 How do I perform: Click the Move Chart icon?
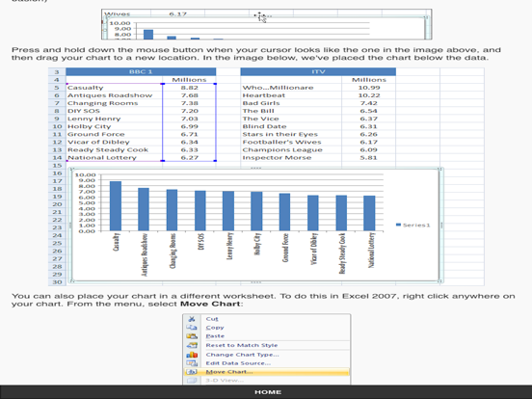[x=192, y=372]
